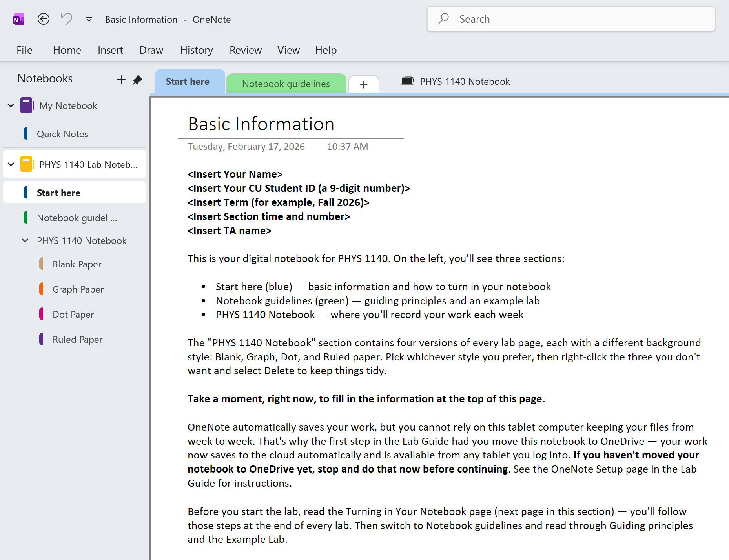
Task: Open the Review ribbon tab
Action: [x=246, y=50]
